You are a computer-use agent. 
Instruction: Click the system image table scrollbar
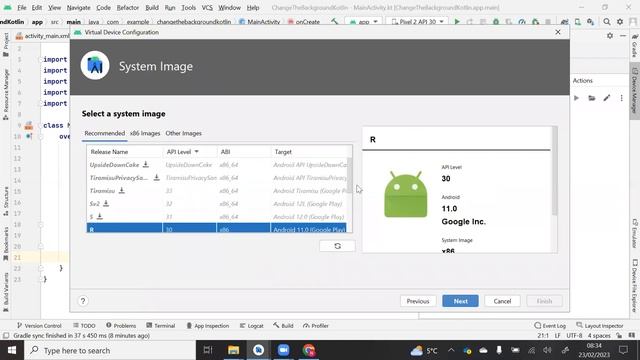pos(349,175)
